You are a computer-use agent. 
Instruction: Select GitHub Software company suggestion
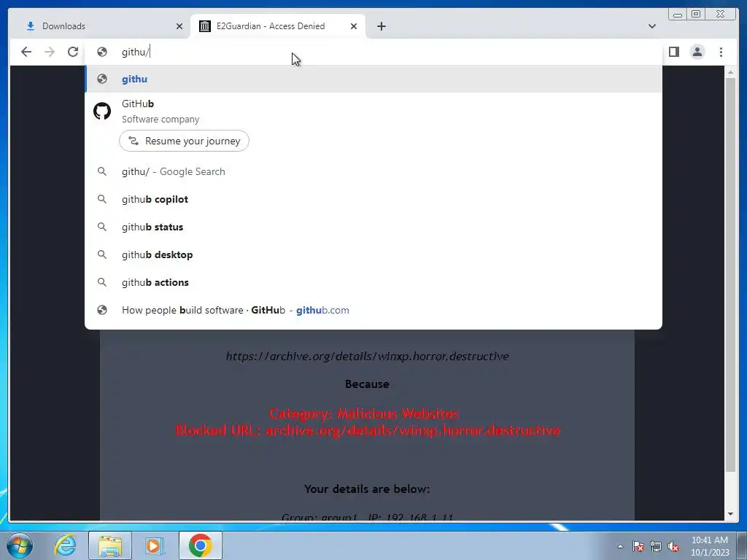point(373,111)
